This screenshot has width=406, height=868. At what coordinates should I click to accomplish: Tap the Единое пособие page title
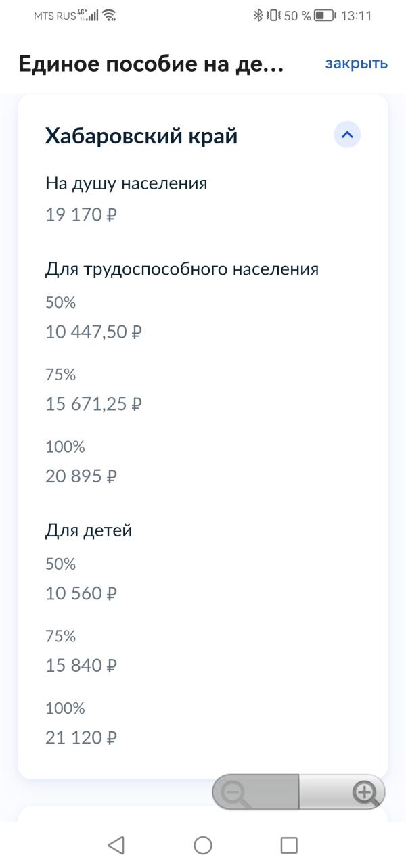click(x=151, y=64)
